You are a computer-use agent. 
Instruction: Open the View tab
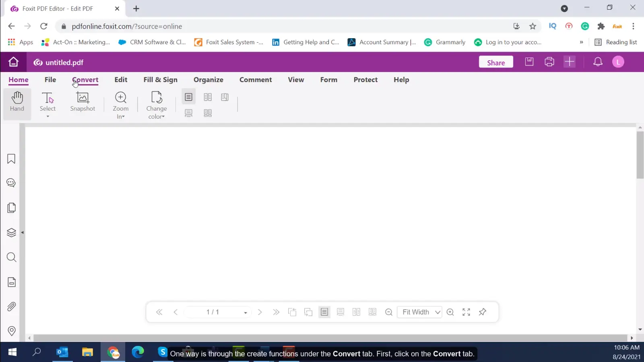pos(296,80)
